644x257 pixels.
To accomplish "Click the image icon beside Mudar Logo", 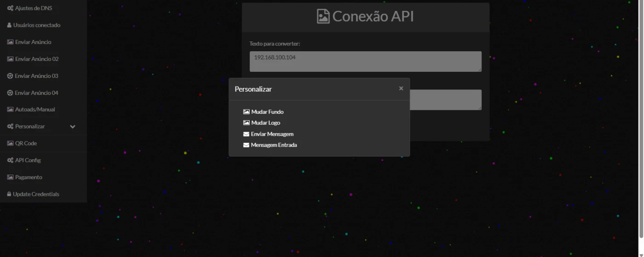I will [x=246, y=123].
